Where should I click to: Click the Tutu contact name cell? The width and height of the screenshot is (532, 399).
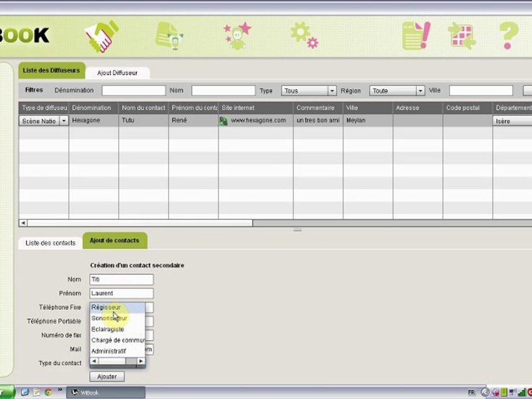144,121
